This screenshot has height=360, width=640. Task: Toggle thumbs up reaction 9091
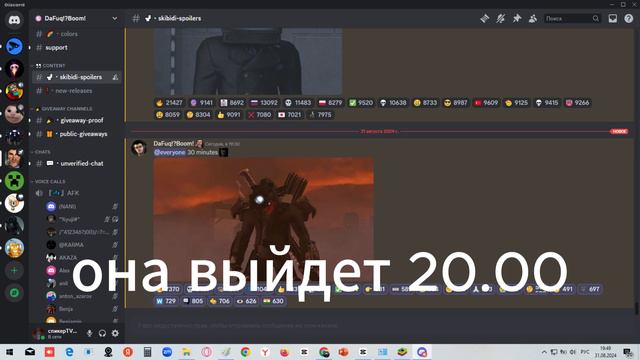(x=229, y=115)
